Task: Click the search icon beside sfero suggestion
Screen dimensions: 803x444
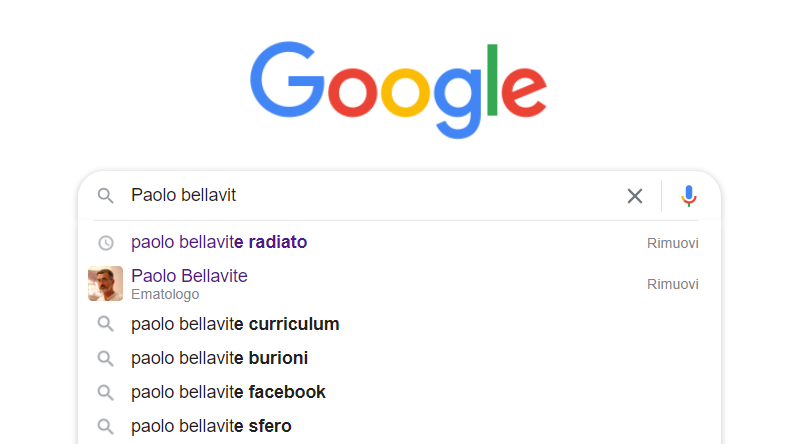Action: tap(106, 426)
